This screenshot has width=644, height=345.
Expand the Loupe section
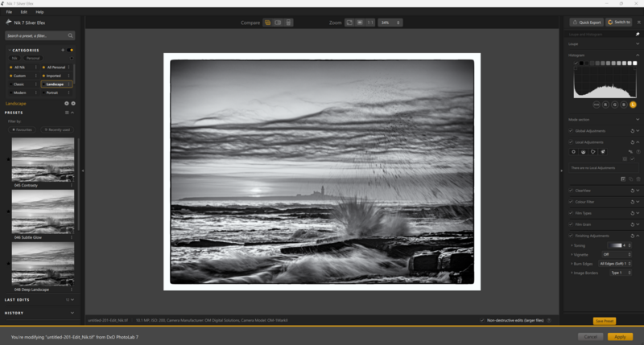638,44
